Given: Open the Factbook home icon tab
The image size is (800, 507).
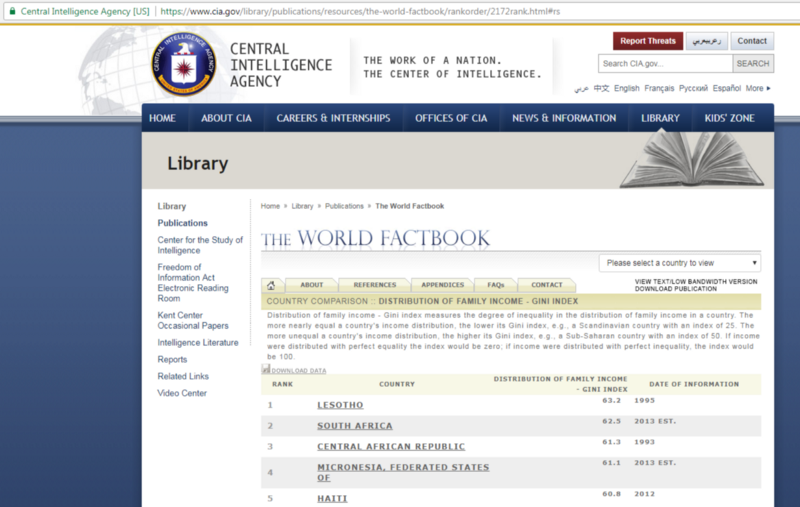Looking at the screenshot, I should (x=271, y=285).
